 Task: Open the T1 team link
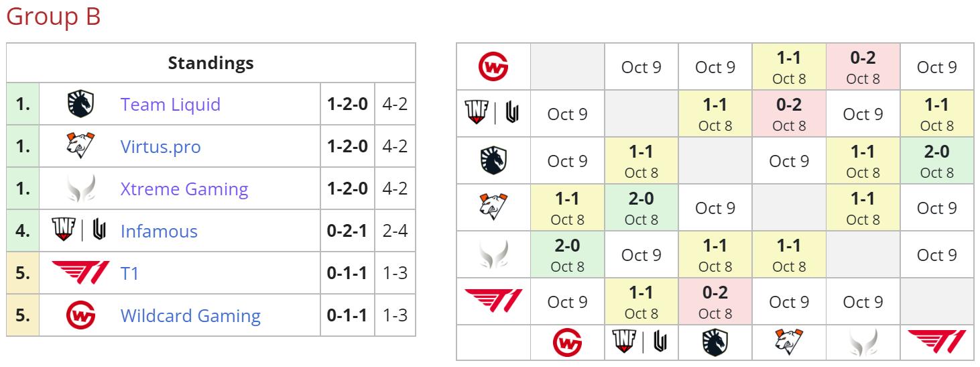pos(130,273)
